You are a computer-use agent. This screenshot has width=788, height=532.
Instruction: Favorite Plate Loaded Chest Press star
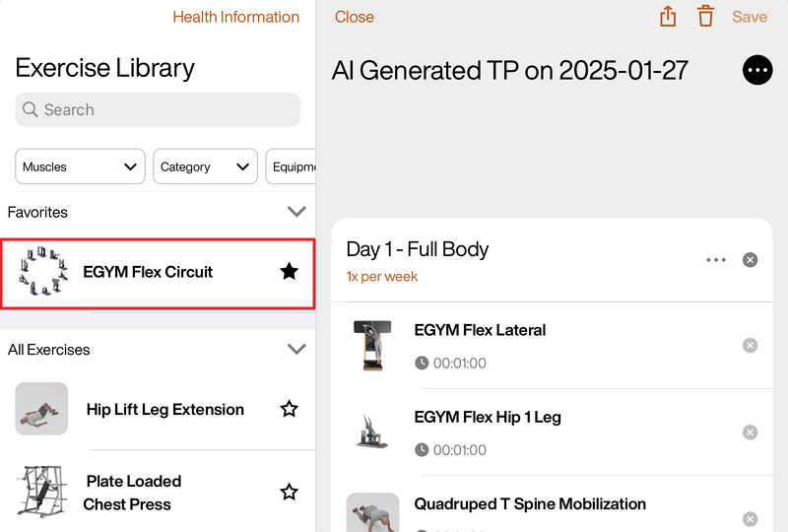pyautogui.click(x=289, y=492)
